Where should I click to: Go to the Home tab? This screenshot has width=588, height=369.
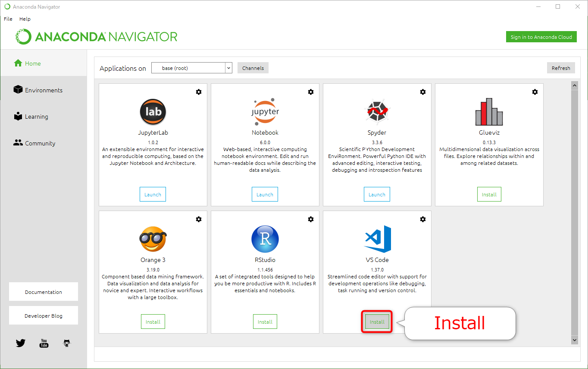point(44,63)
